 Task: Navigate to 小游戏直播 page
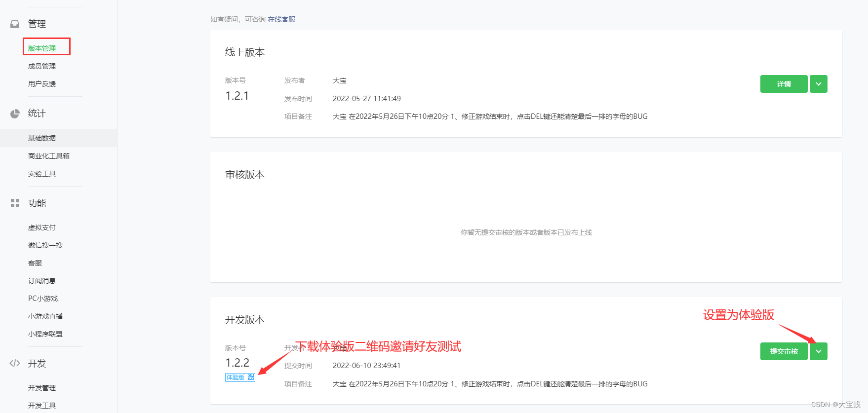pyautogui.click(x=45, y=316)
